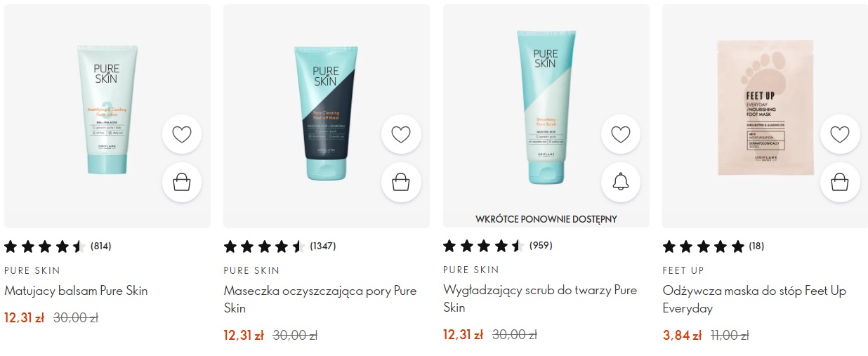The width and height of the screenshot is (868, 356).
Task: Add Matujący balsam Pure Skin to wishlist
Action: (x=182, y=134)
